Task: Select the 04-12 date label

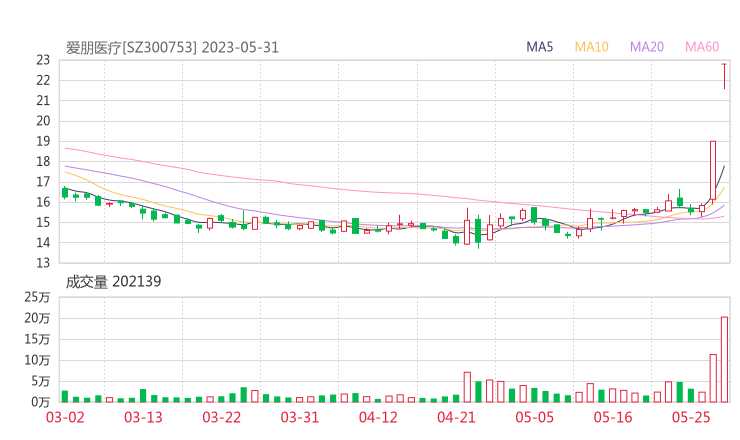Action: coord(378,417)
